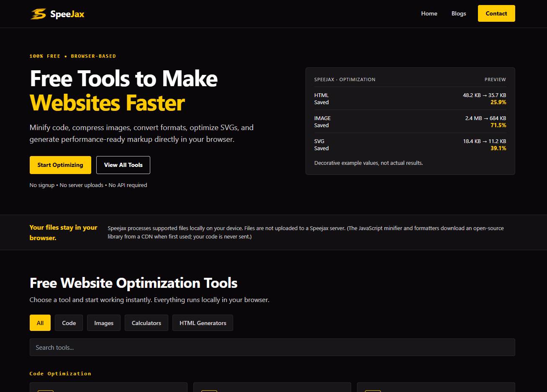Click the Start Optimizing button
Image resolution: width=547 pixels, height=392 pixels.
pos(60,165)
